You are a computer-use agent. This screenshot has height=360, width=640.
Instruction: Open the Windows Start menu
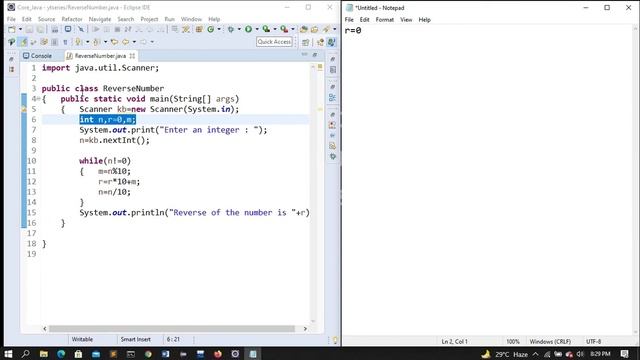(x=8, y=354)
